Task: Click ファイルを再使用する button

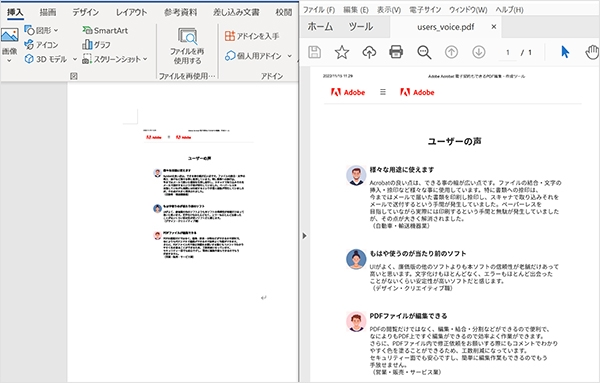Action: pyautogui.click(x=187, y=46)
